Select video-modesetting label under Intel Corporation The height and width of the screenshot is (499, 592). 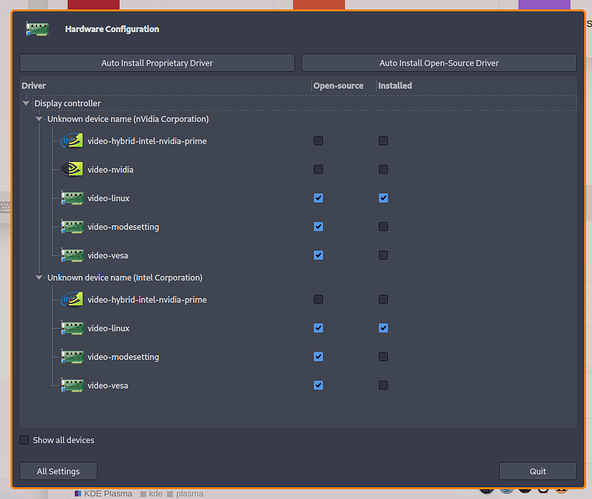coord(123,357)
